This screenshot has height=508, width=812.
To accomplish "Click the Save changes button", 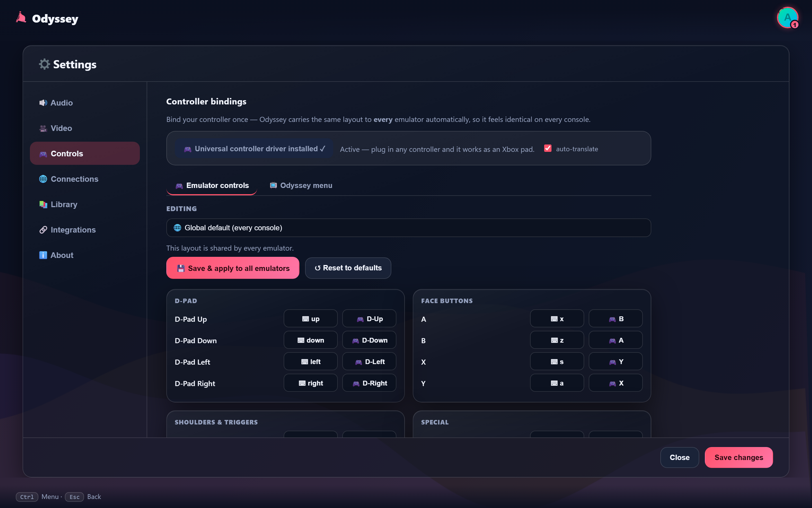I will 738,457.
